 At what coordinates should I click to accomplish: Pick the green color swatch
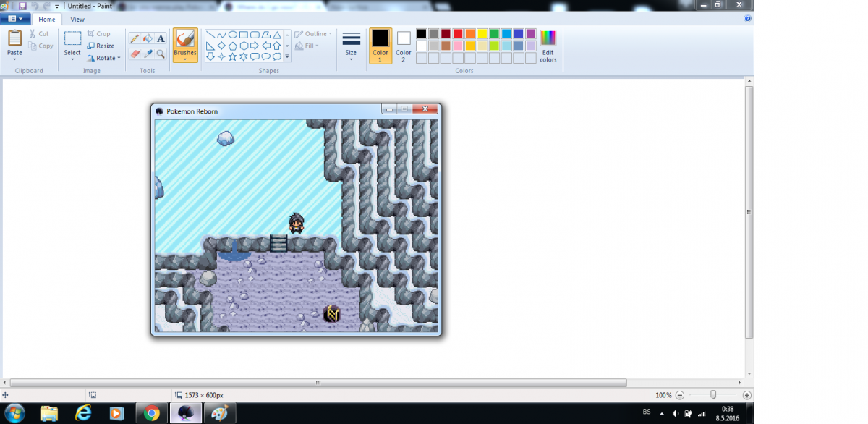(x=494, y=34)
